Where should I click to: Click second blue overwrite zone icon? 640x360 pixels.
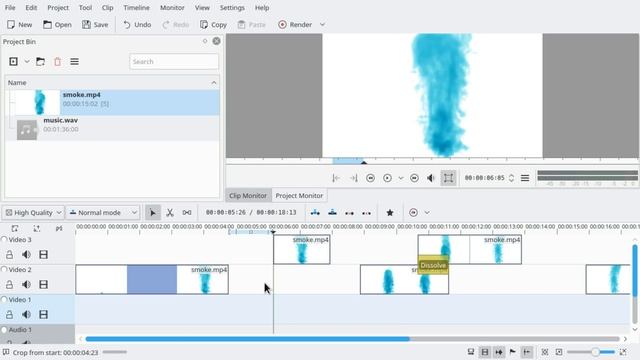(x=332, y=213)
